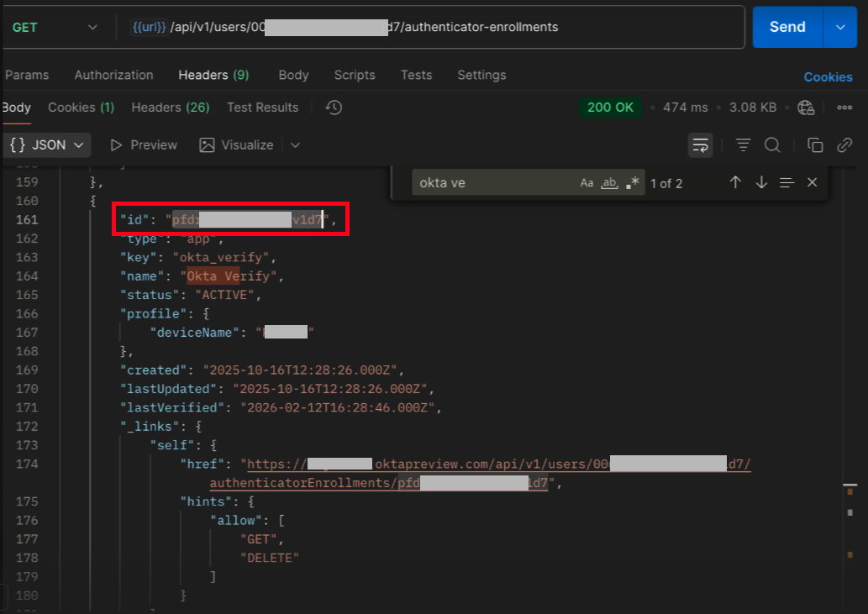Click the link icon in response toolbar
The height and width of the screenshot is (614, 868).
[x=844, y=145]
